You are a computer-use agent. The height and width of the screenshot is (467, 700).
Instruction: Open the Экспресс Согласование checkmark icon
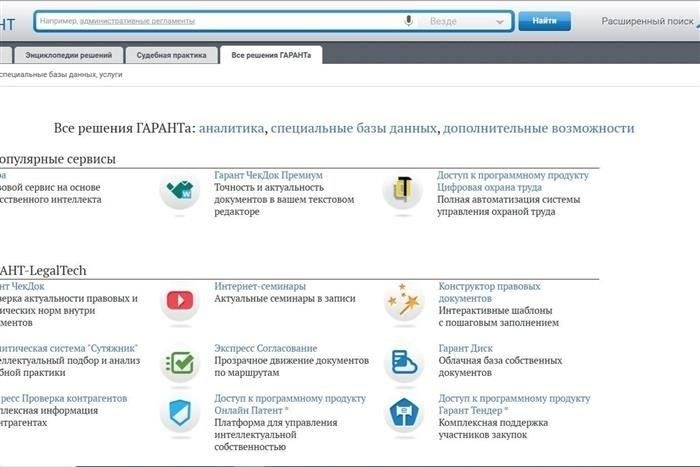[180, 362]
